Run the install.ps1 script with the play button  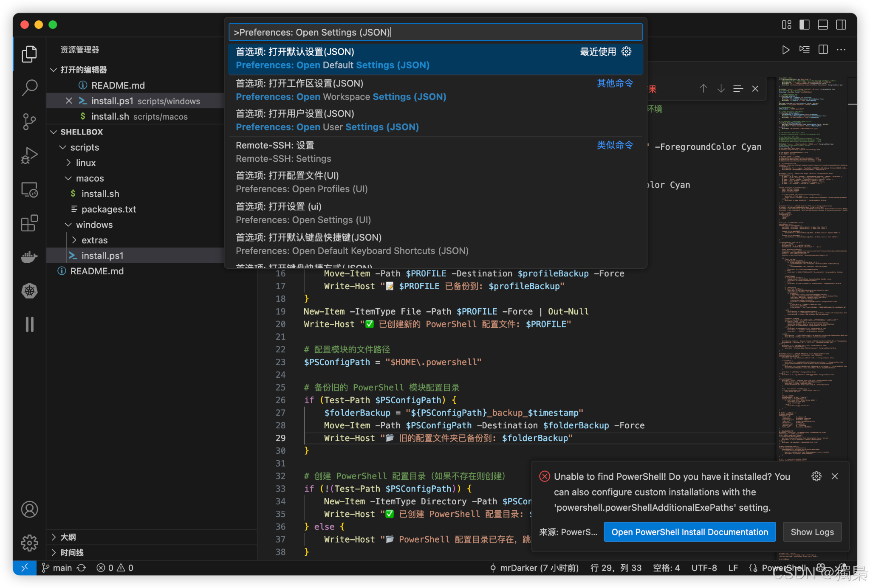tap(785, 50)
